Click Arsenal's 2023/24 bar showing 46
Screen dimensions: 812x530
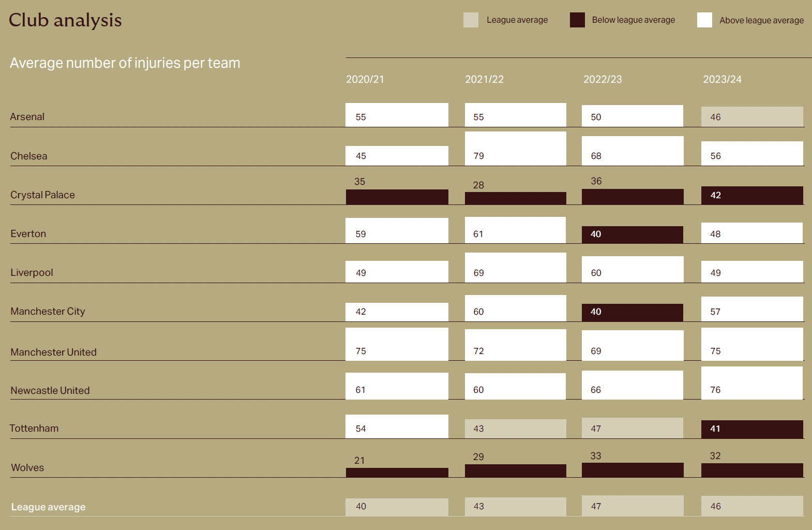(x=752, y=117)
